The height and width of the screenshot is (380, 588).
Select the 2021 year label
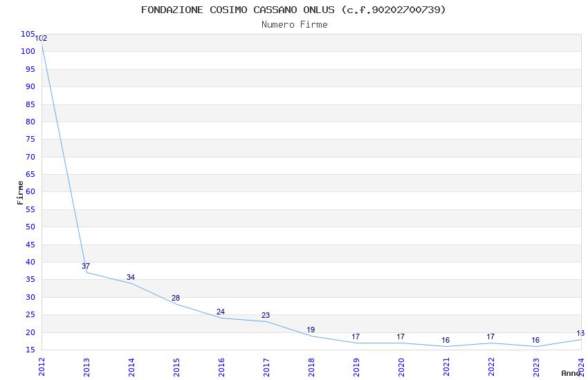(447, 367)
